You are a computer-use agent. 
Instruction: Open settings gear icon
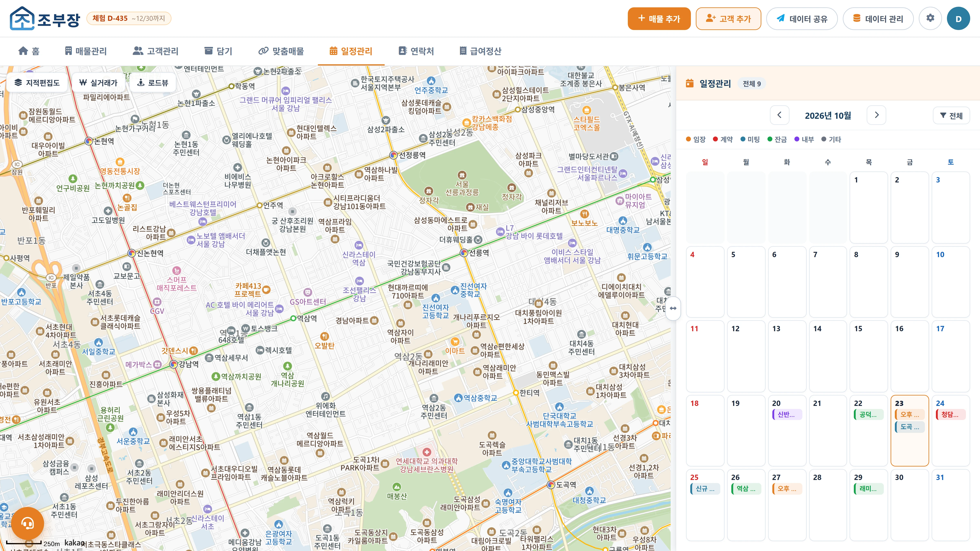pyautogui.click(x=930, y=18)
